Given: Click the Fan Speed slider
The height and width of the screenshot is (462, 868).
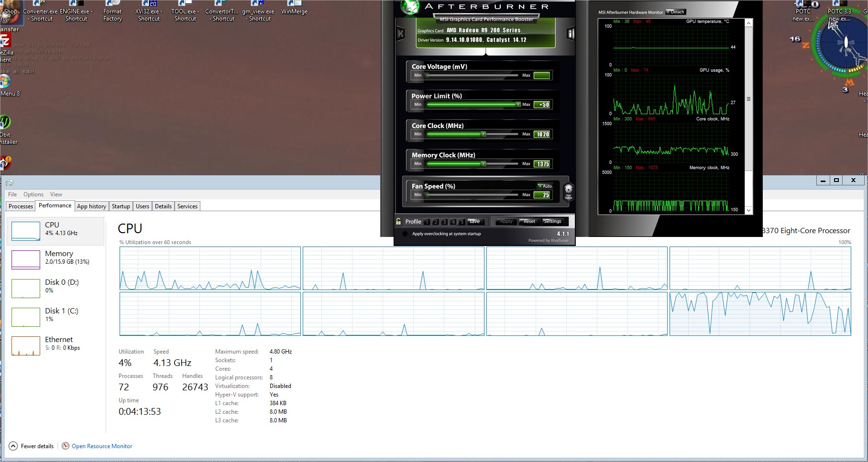Looking at the screenshot, I should (472, 195).
